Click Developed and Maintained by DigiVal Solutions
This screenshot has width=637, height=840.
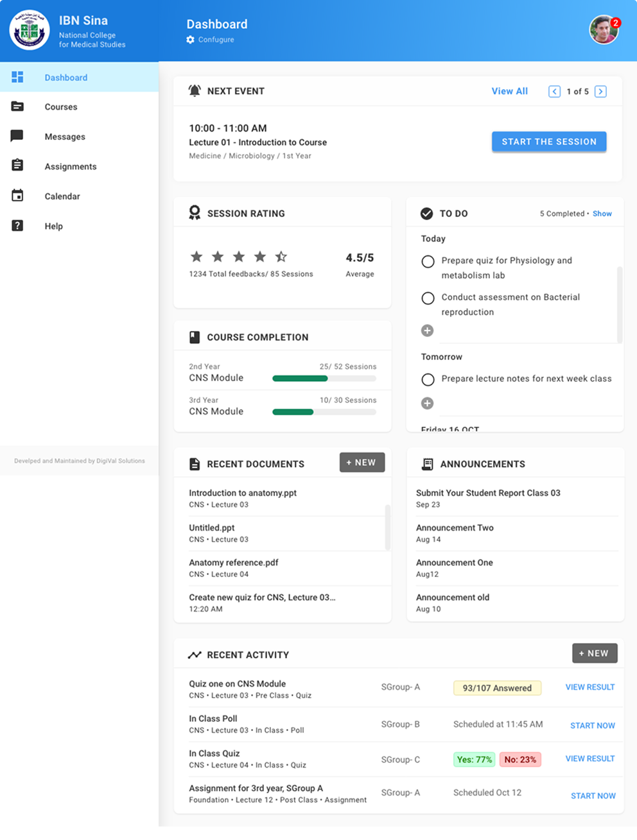tap(80, 461)
